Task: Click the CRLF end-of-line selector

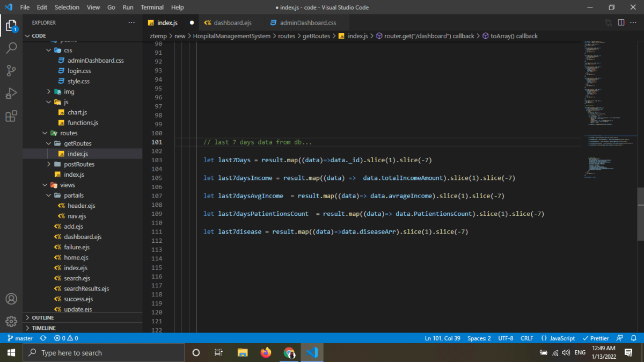Action: pos(527,338)
